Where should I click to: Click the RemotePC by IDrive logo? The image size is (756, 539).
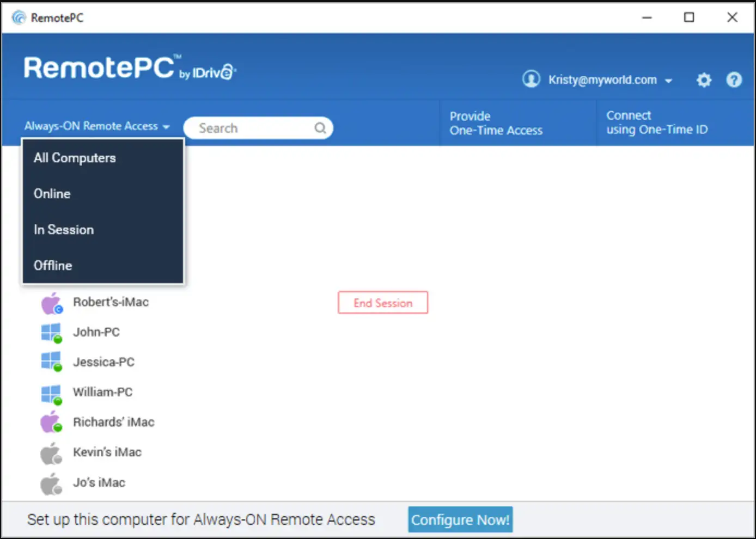tap(130, 68)
